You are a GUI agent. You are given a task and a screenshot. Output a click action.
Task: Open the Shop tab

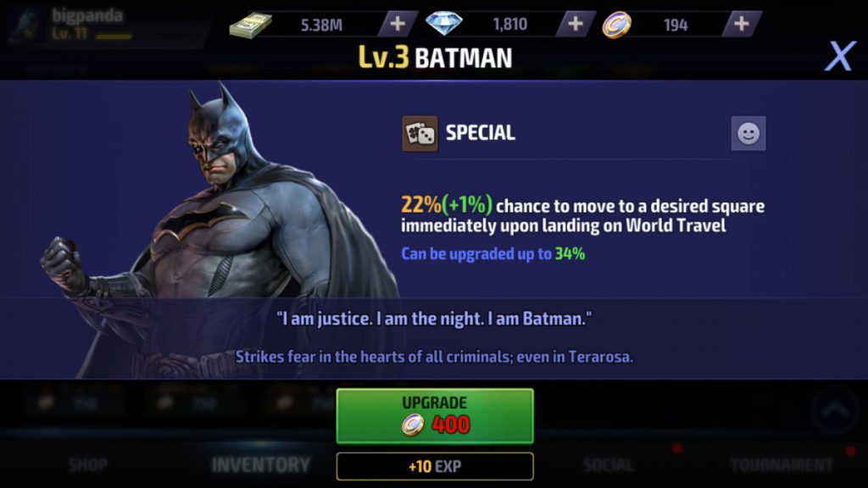(88, 465)
